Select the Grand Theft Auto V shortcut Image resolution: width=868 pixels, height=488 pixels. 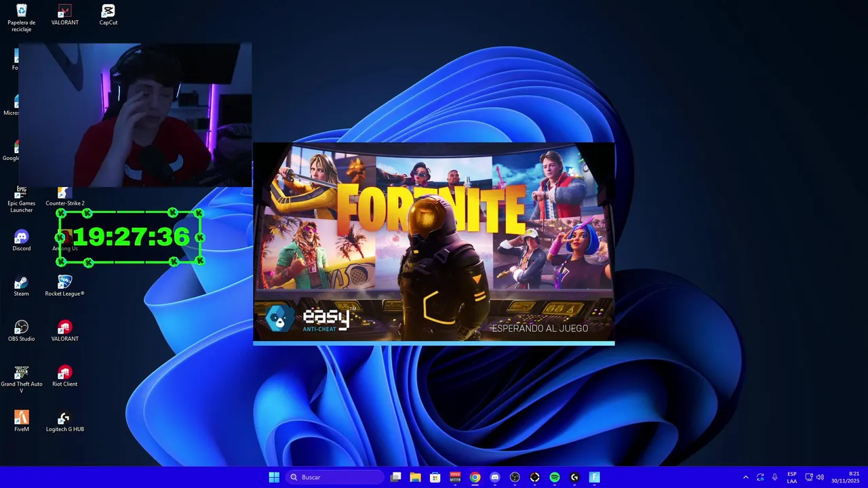point(22,380)
